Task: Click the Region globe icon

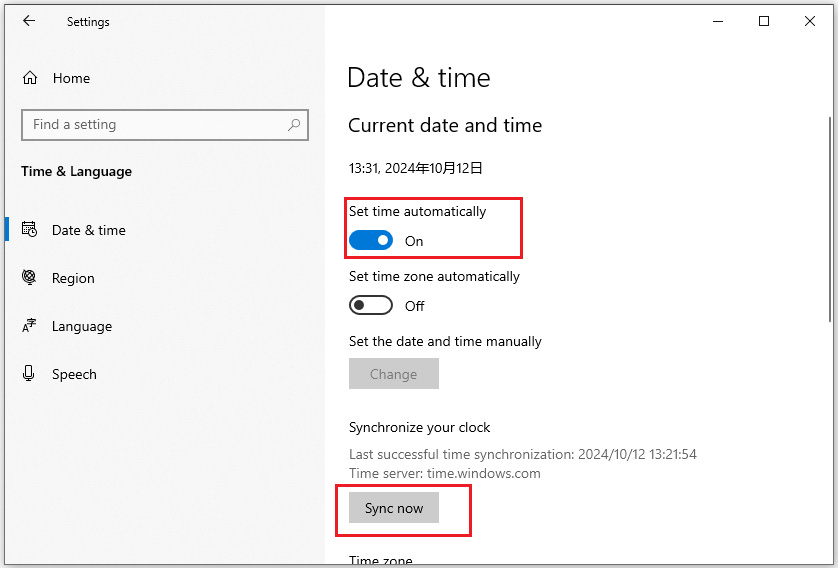Action: (30, 278)
